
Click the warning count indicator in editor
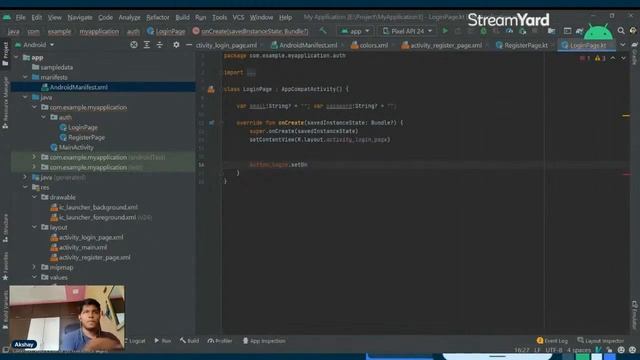click(x=600, y=59)
